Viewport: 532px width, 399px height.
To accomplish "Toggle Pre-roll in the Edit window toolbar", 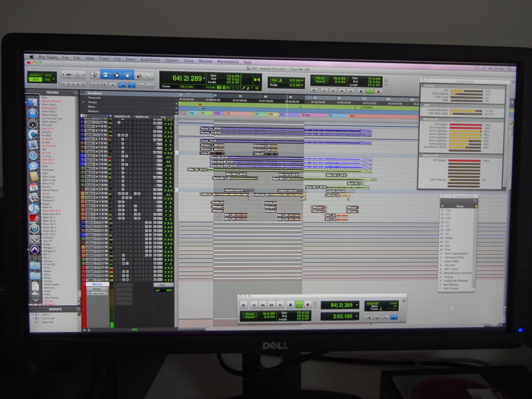I will (x=320, y=78).
